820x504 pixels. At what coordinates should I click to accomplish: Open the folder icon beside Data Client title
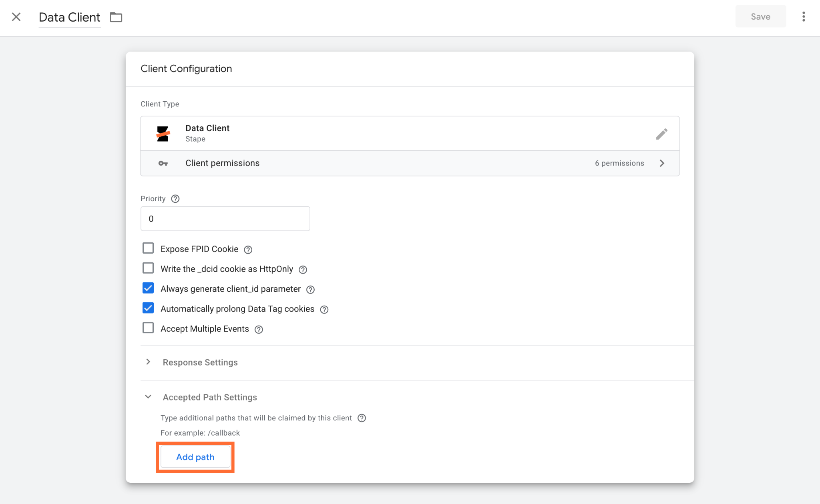click(116, 17)
